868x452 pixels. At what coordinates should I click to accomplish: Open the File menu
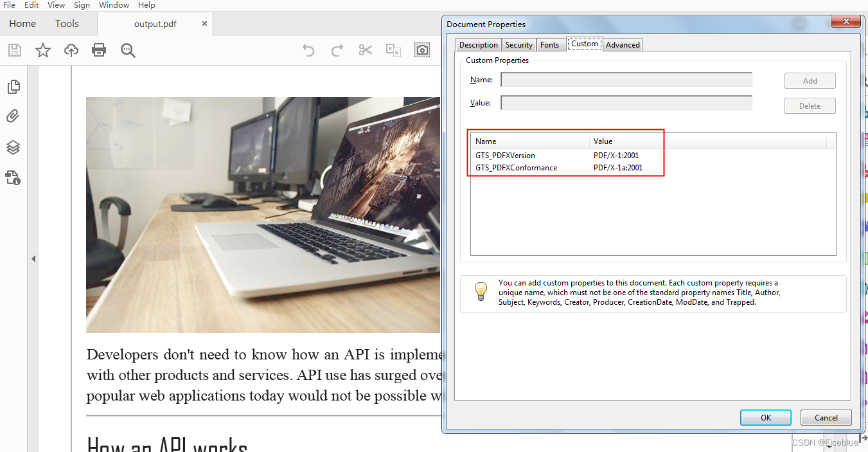9,5
